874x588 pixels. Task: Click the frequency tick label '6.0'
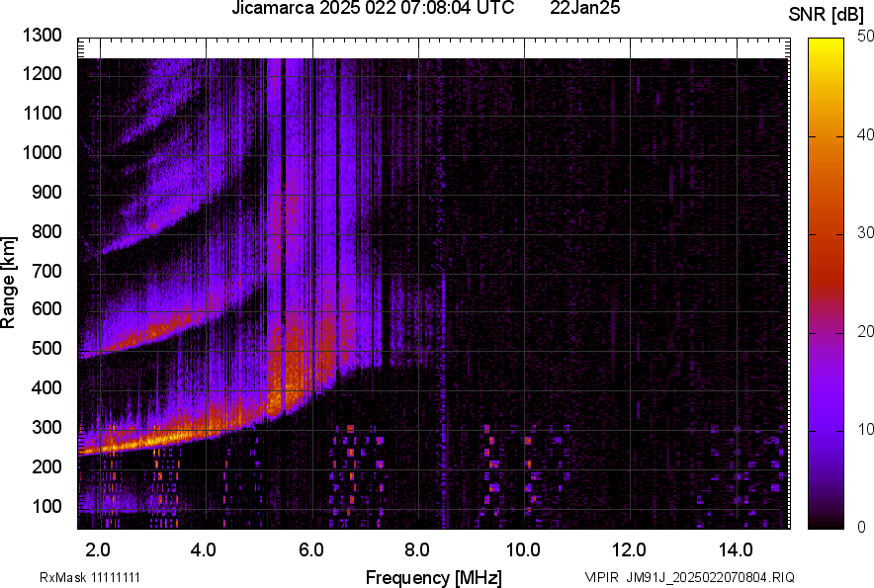coord(311,550)
